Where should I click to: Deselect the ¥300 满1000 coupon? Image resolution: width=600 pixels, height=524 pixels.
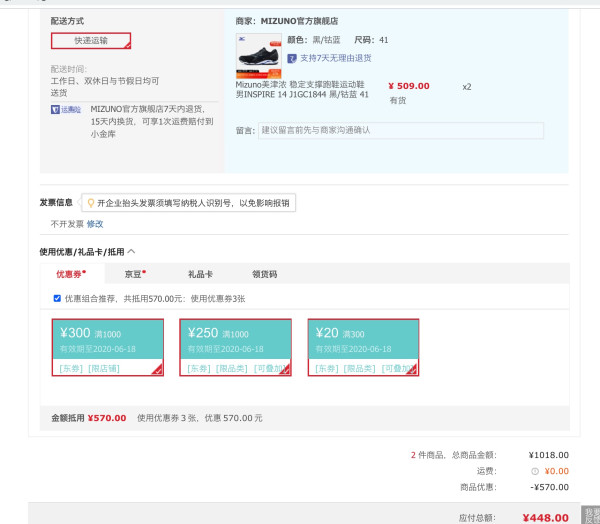point(108,348)
